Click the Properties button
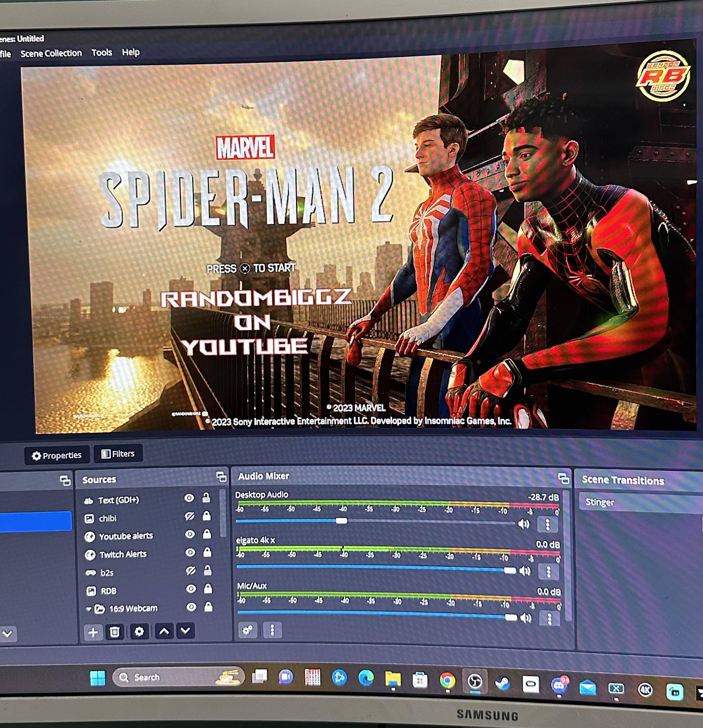The height and width of the screenshot is (728, 703). coord(57,455)
